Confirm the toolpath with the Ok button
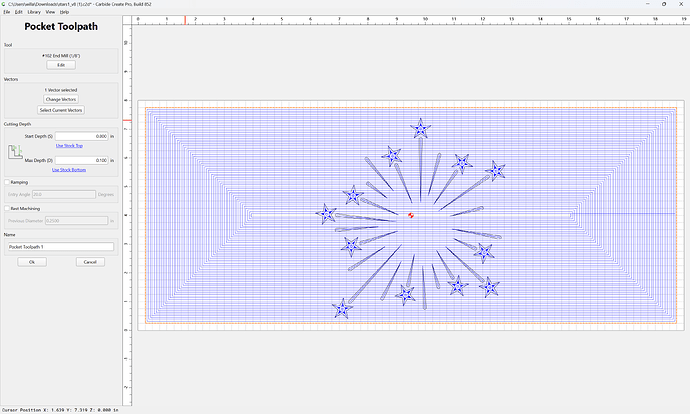Screen dimensions: 690x414 [32, 262]
